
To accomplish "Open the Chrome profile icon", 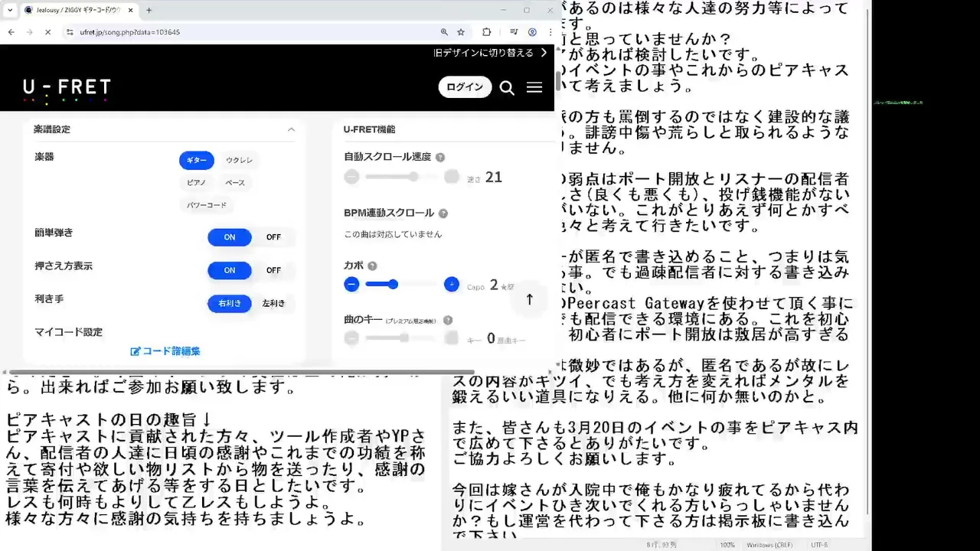I will point(532,32).
